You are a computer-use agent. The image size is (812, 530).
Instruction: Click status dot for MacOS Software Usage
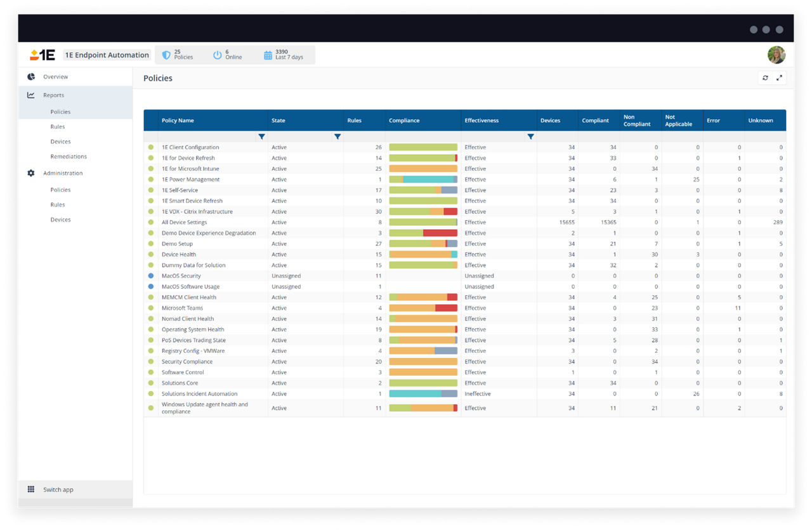pyautogui.click(x=151, y=287)
